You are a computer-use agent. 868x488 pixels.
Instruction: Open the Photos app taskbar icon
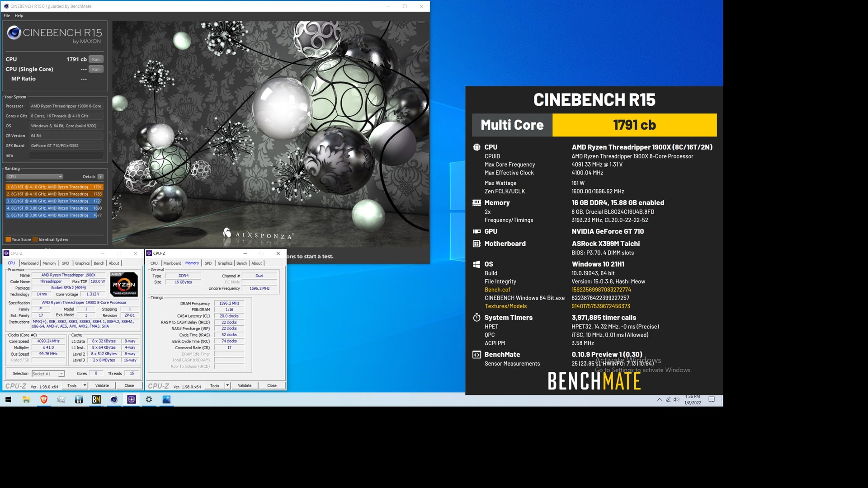[x=167, y=399]
